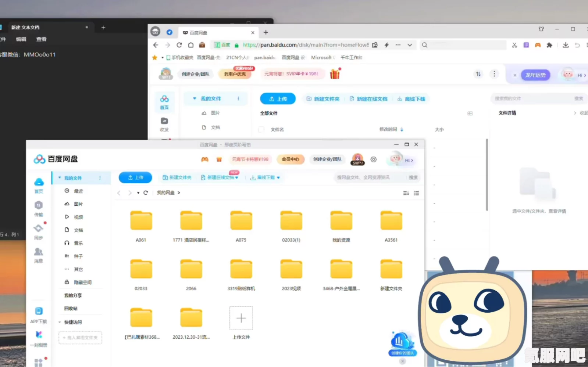Image resolution: width=588 pixels, height=367 pixels.
Task: Click browser reload button
Action: tap(179, 45)
